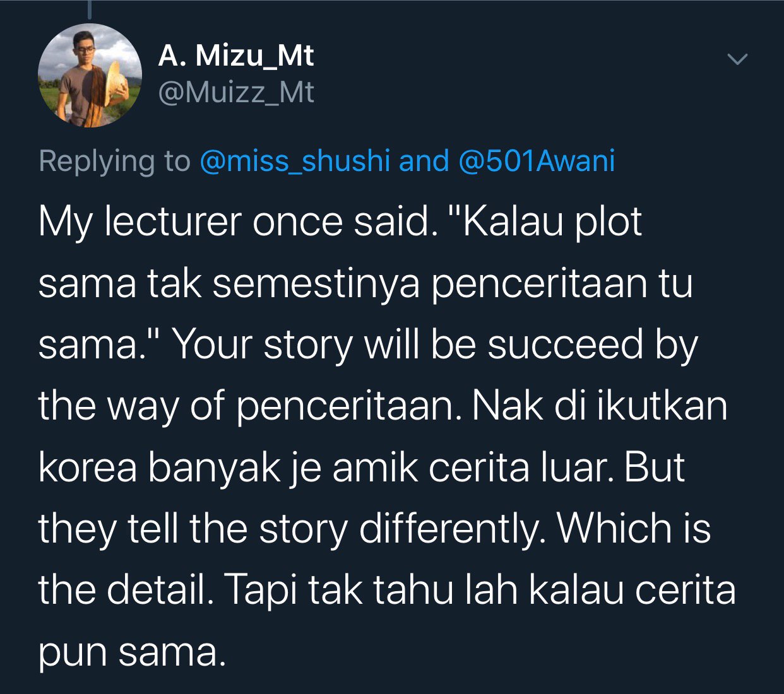Open the @Muizz_Mt handle link
784x694 pixels.
pos(235,93)
